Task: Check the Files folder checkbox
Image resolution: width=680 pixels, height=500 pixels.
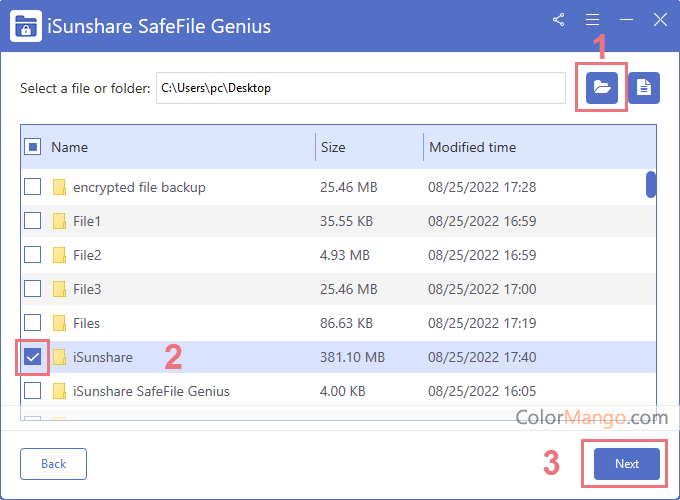Action: pyautogui.click(x=33, y=323)
